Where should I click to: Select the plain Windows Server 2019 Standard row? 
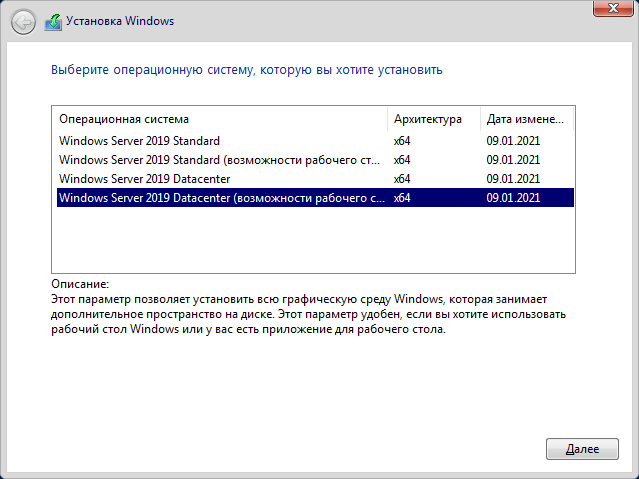[x=315, y=141]
